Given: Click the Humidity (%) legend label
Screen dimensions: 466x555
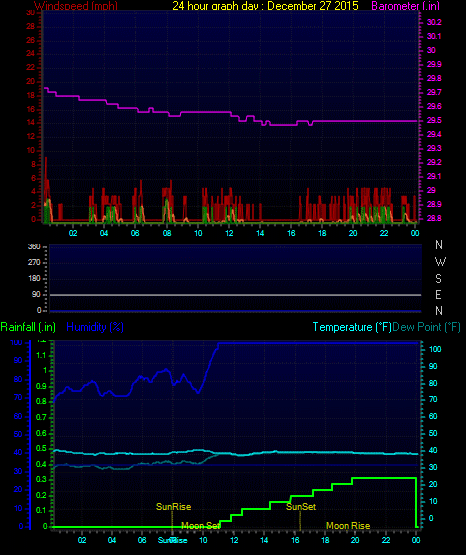Looking at the screenshot, I should 95,327.
